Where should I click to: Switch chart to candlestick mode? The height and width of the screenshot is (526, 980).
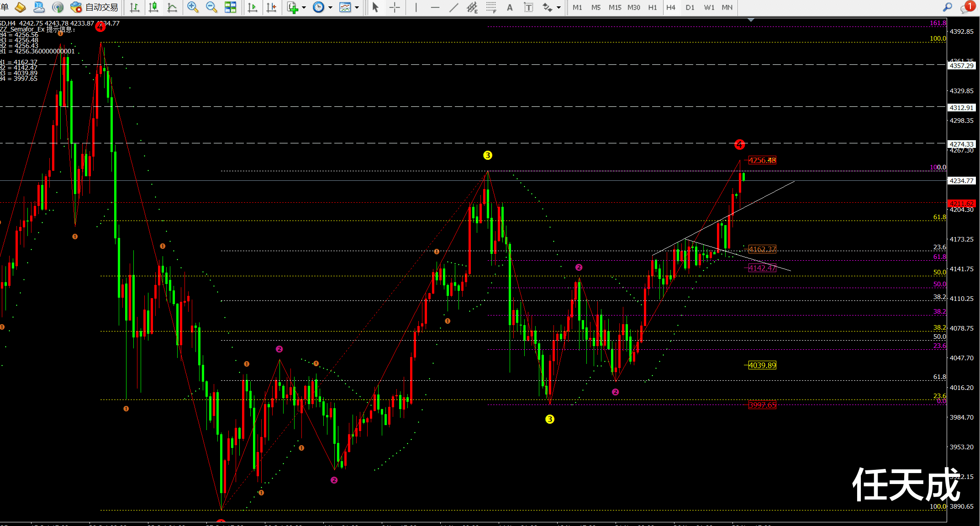153,7
